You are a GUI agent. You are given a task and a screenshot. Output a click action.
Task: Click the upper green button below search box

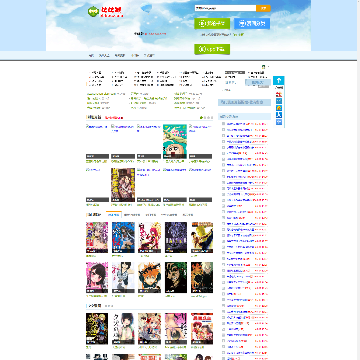(212, 24)
